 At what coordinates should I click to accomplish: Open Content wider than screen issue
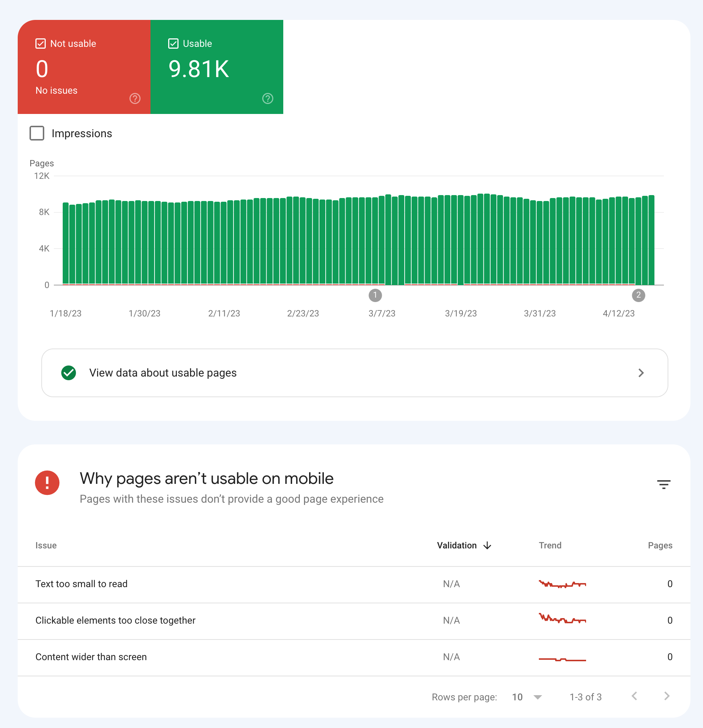coord(91,657)
